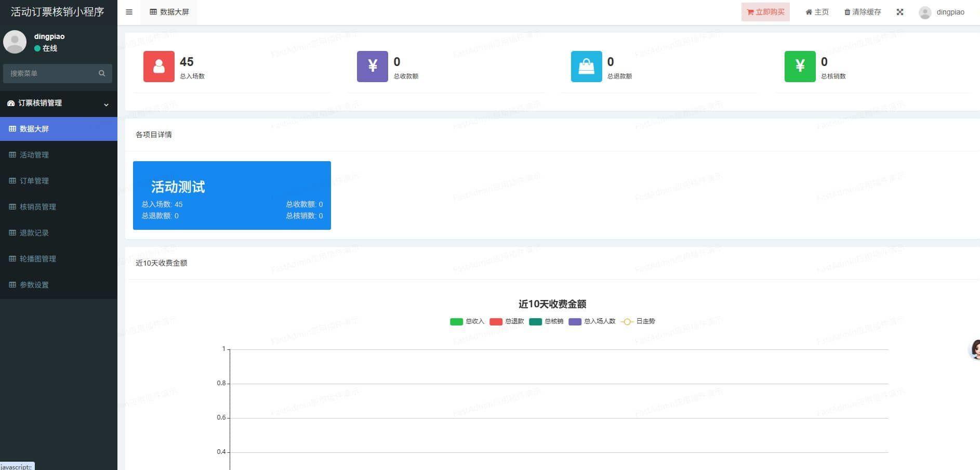Click the 清除缓存 link
This screenshot has height=470, width=980.
point(863,12)
